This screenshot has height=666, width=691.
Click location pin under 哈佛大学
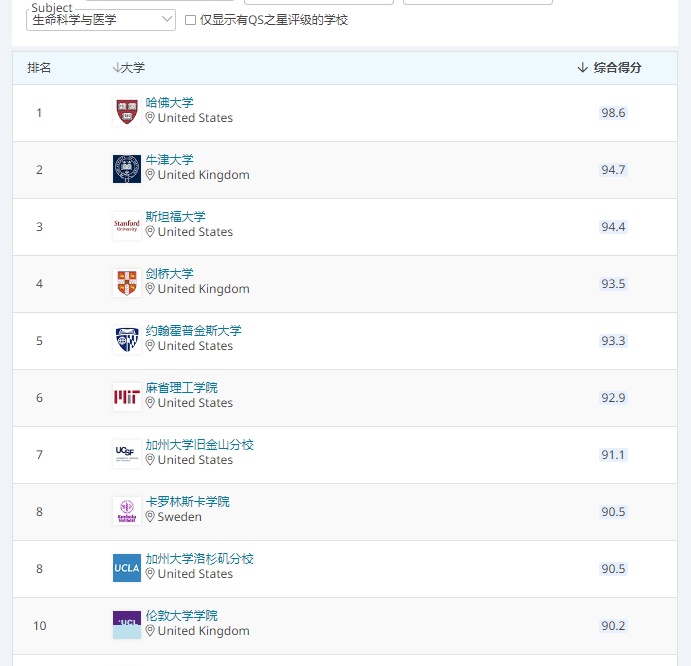coord(150,118)
